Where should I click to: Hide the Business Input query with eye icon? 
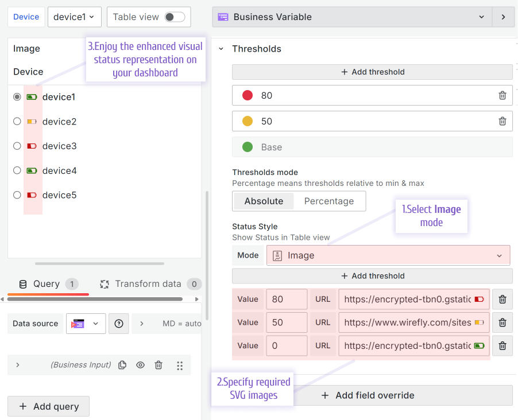point(140,365)
